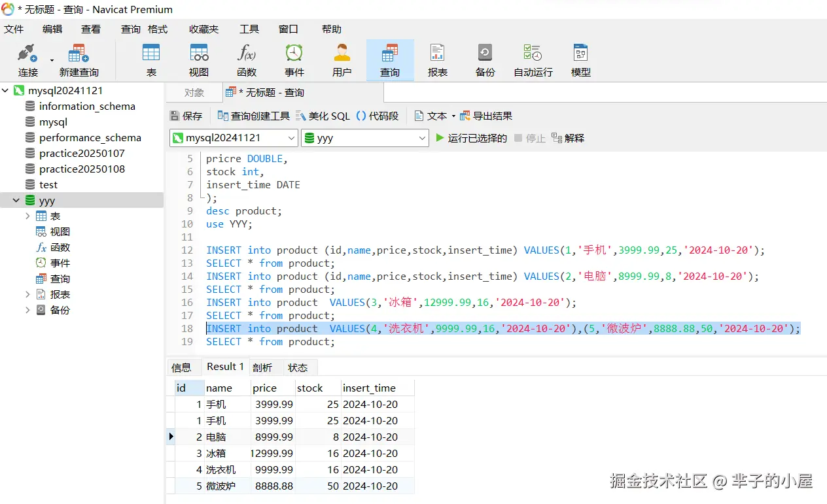The width and height of the screenshot is (827, 504).
Task: Open the 连接 connection tool
Action: pos(28,60)
